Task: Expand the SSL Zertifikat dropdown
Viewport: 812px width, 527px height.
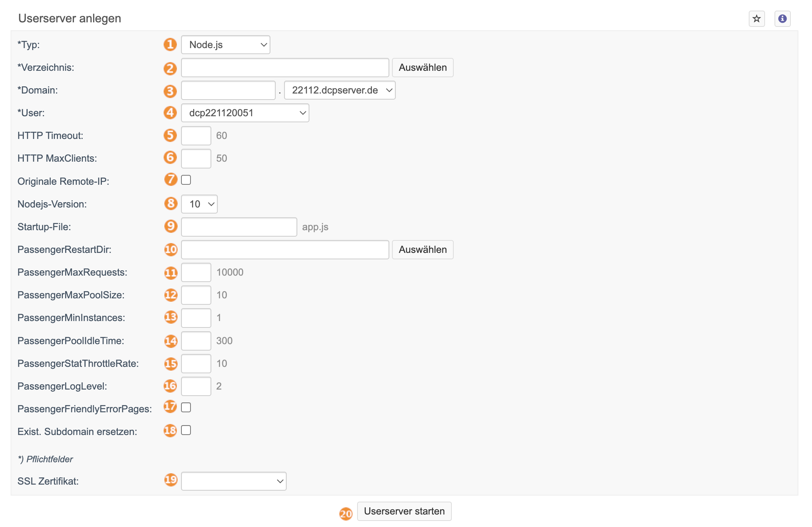Action: 234,481
